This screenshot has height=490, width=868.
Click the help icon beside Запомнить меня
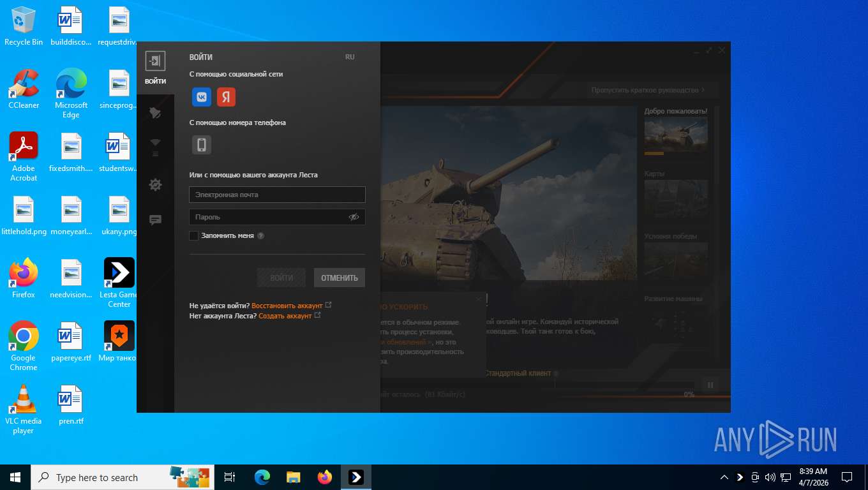pos(260,235)
